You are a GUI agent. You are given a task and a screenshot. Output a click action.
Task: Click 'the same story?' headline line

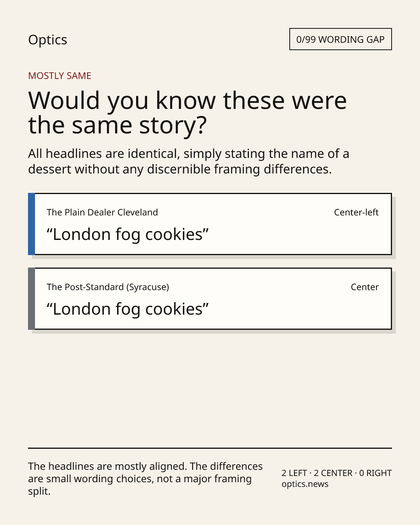point(117,125)
